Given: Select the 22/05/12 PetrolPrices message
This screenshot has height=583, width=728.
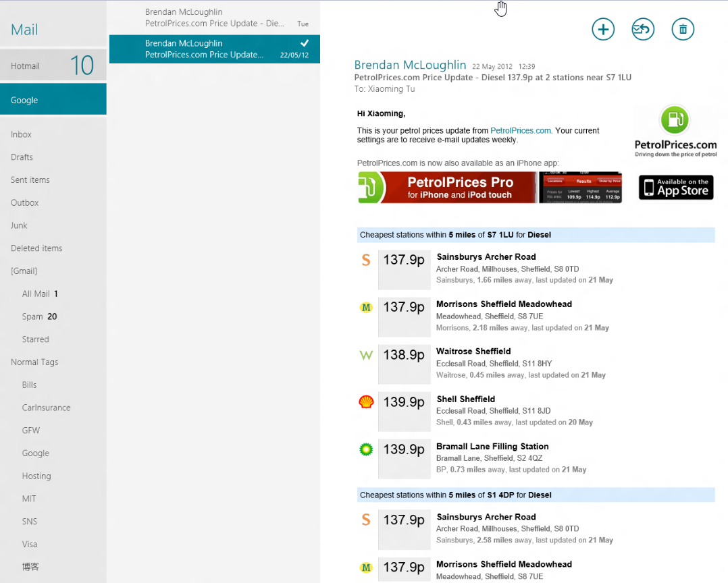Looking at the screenshot, I should click(215, 49).
